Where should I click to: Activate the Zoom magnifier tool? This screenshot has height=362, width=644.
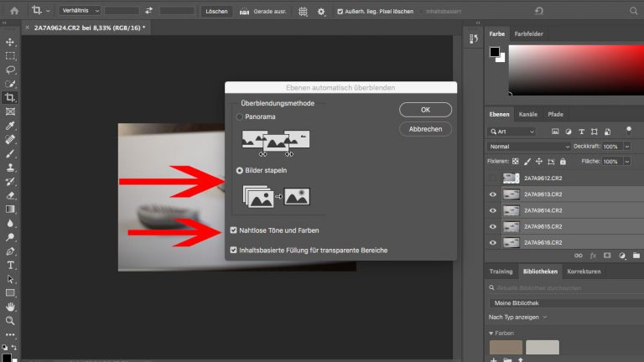(x=10, y=321)
